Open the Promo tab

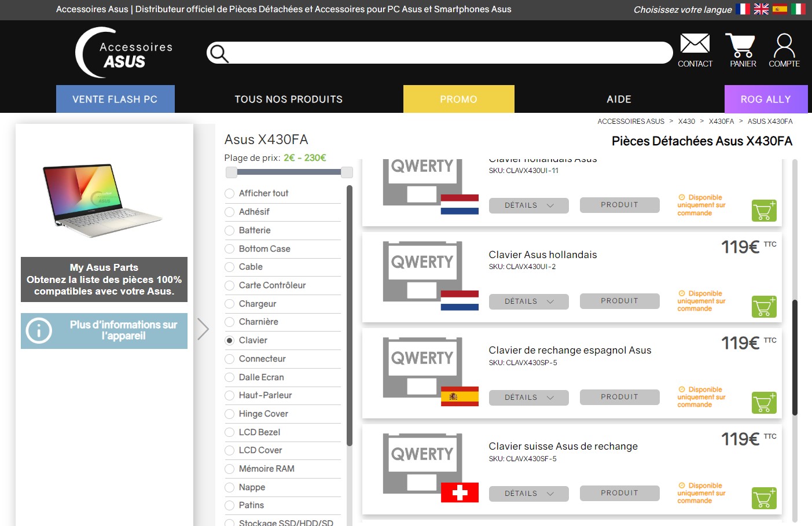click(458, 99)
